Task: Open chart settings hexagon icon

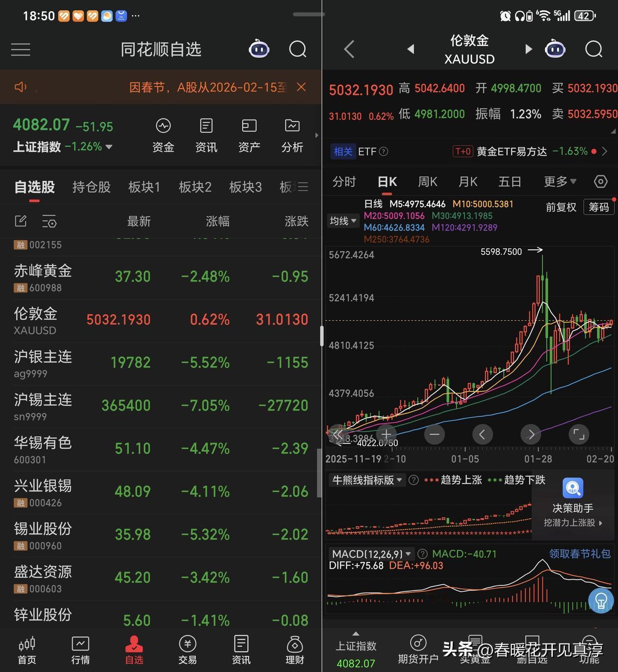Action: [600, 182]
